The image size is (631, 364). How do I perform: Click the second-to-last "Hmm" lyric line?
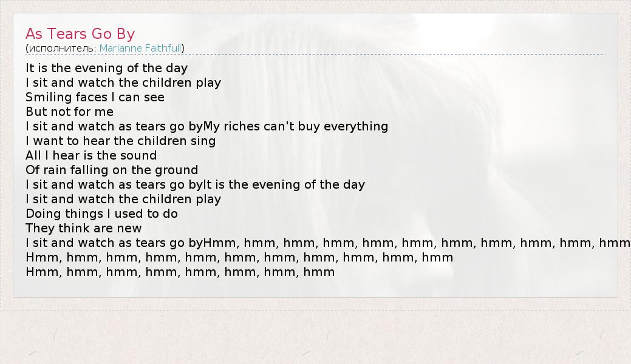(239, 257)
